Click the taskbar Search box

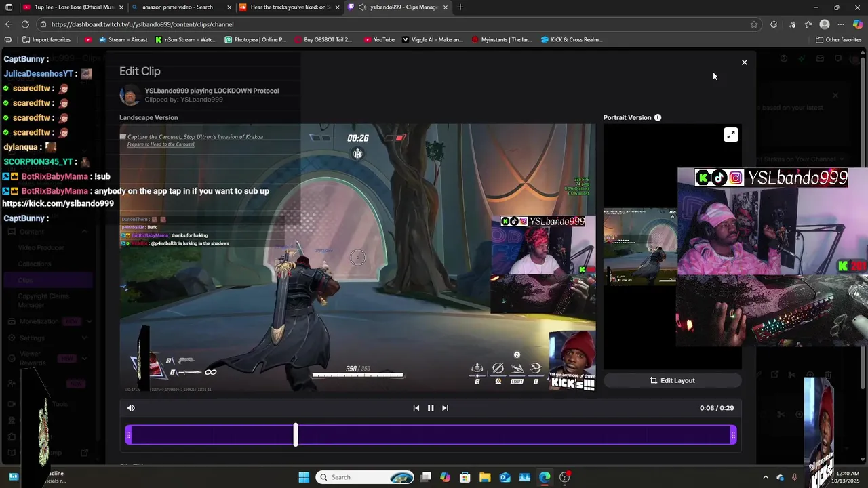366,477
